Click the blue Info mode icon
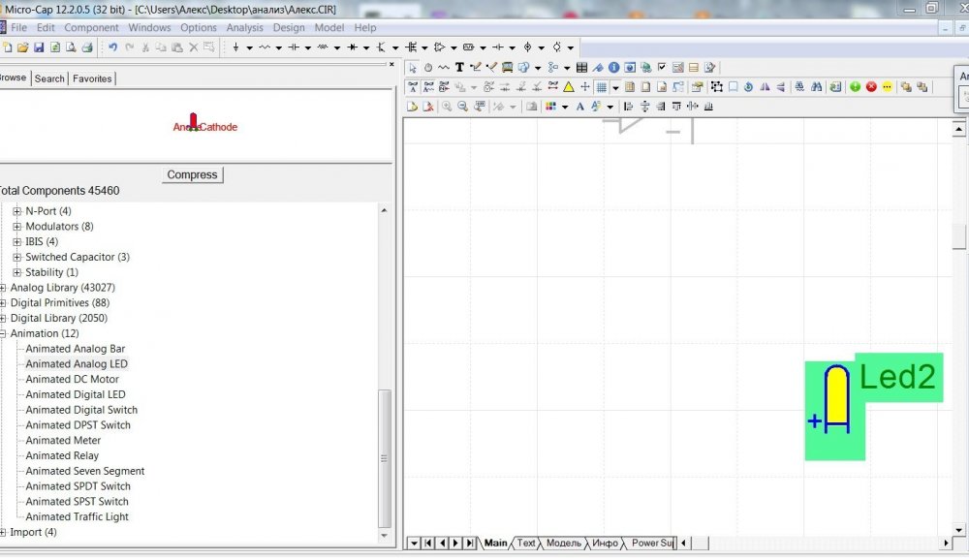 [613, 68]
